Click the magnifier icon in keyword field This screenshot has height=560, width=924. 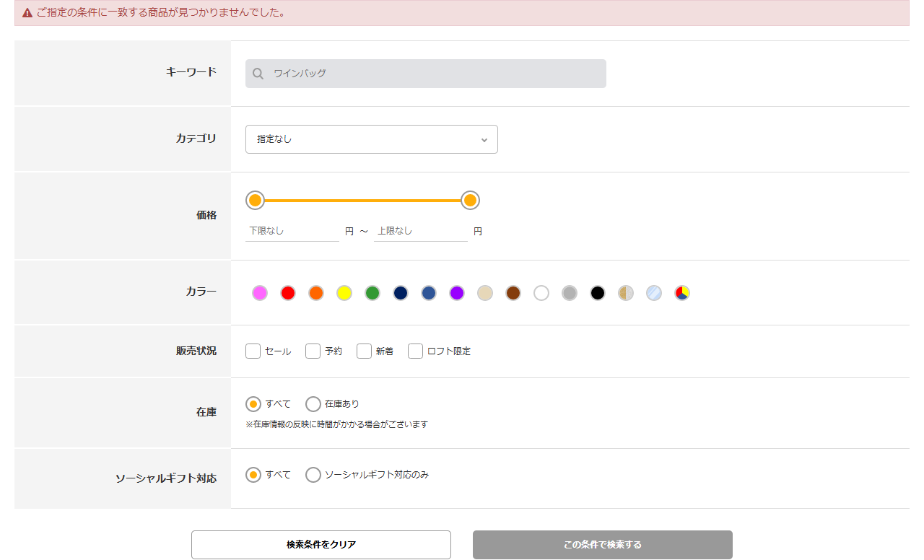pos(258,74)
